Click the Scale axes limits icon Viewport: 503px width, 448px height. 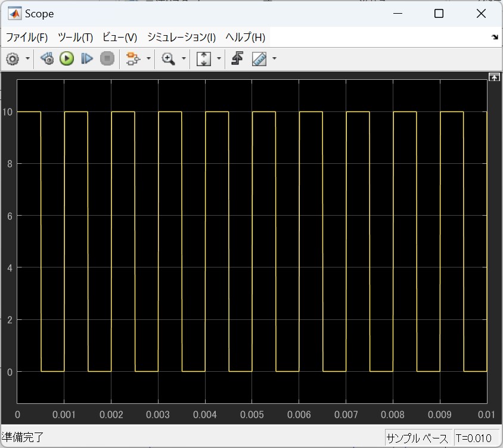[x=204, y=58]
